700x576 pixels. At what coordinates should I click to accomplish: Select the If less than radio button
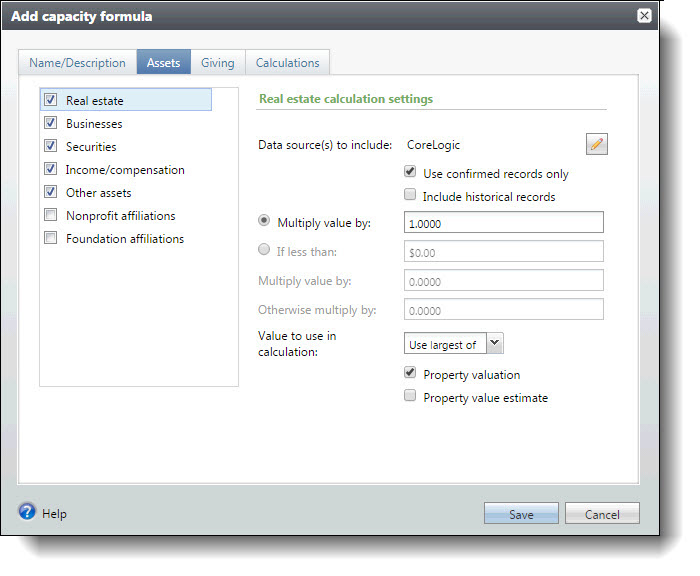[x=264, y=249]
